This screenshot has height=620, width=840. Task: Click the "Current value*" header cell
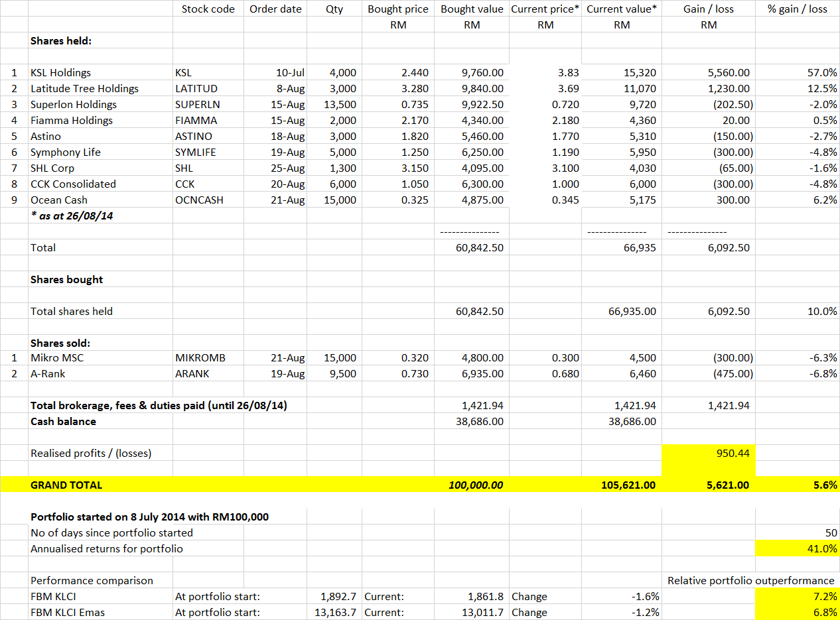[622, 9]
